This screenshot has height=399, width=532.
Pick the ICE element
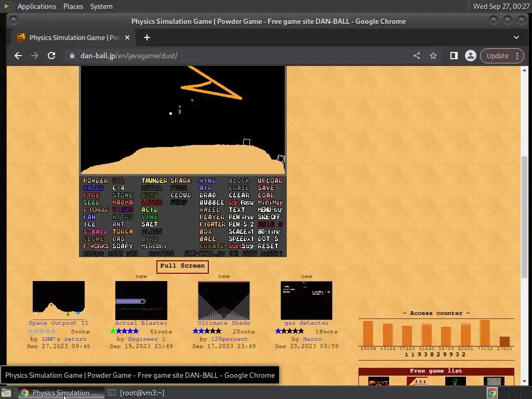tap(89, 224)
